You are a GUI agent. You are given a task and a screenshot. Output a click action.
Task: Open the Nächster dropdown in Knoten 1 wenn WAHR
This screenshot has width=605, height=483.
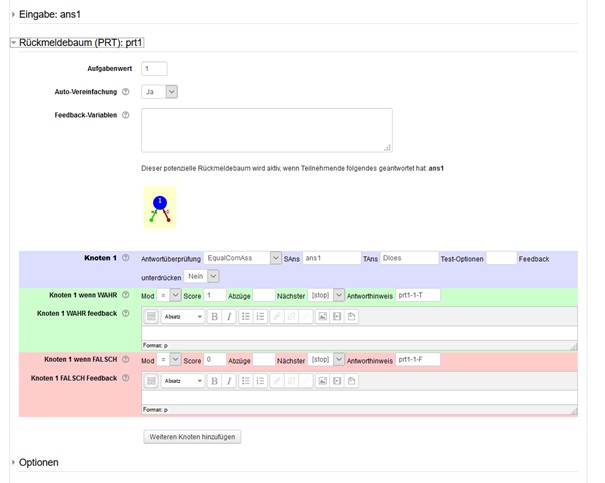coord(326,295)
